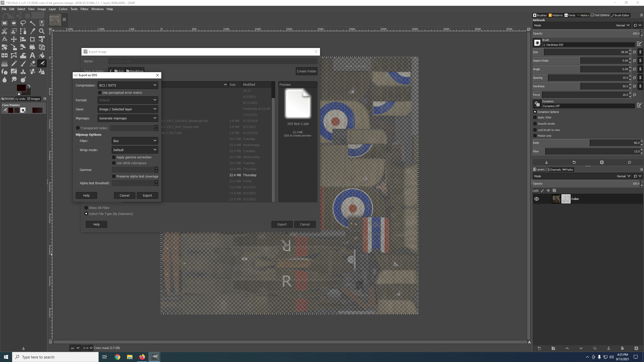Open the Layer menu
This screenshot has height=362, width=644.
point(52,9)
